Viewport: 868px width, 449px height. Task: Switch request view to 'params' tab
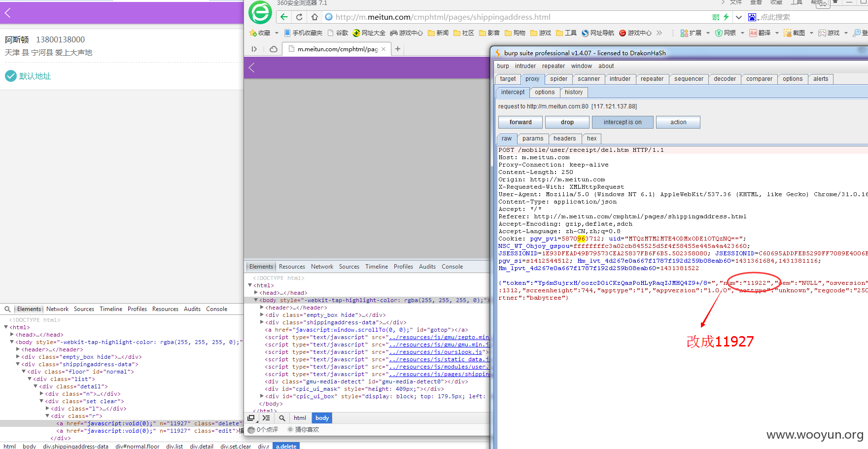click(533, 138)
